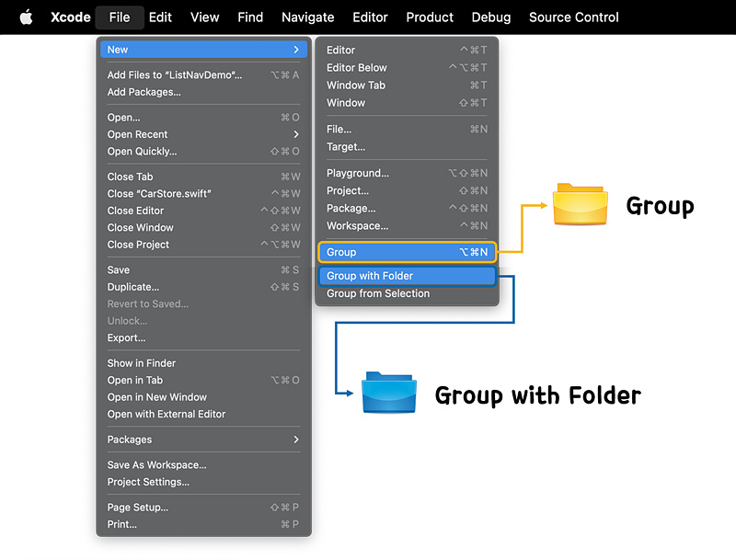Screen dimensions: 736x560
Task: Choose Open in Tab
Action: (203, 380)
